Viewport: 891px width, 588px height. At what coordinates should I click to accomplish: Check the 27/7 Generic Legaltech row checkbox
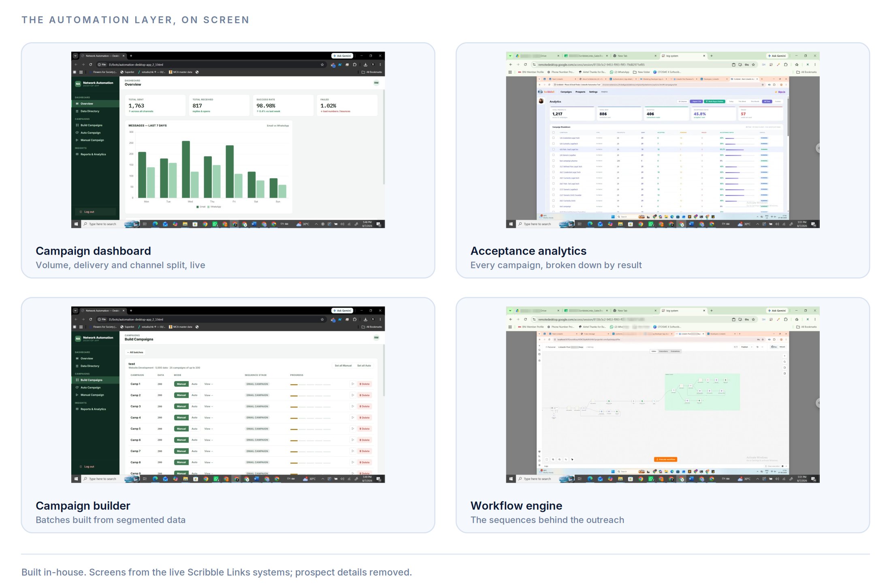point(554,189)
